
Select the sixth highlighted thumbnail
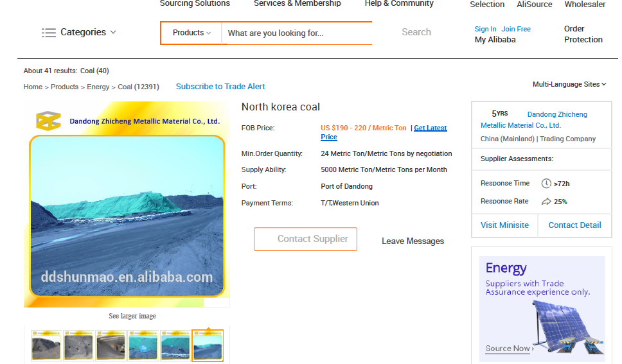tap(208, 345)
